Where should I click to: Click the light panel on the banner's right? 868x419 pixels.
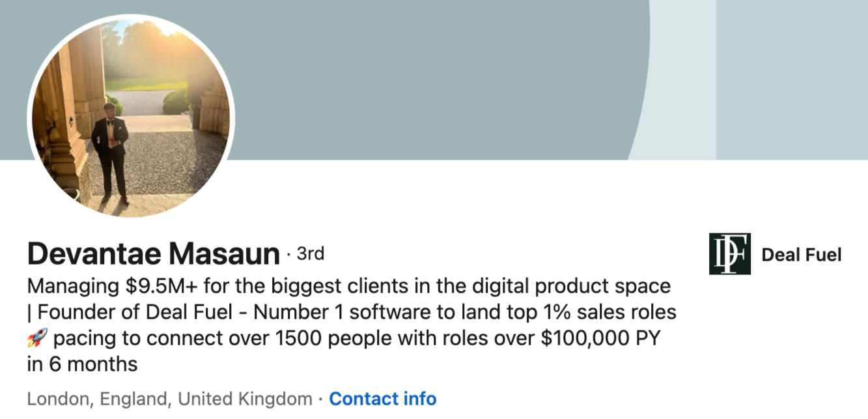click(x=791, y=78)
